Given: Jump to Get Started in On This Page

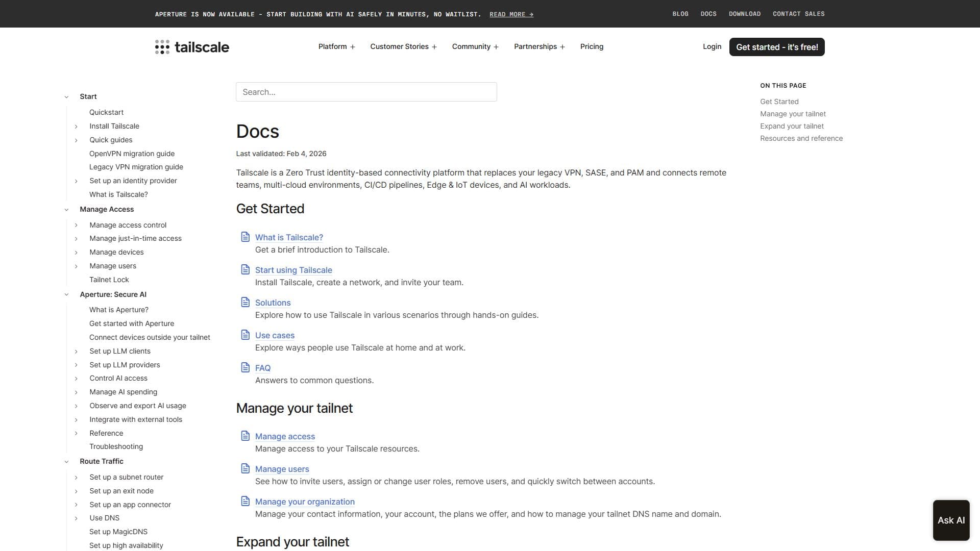Looking at the screenshot, I should (779, 102).
